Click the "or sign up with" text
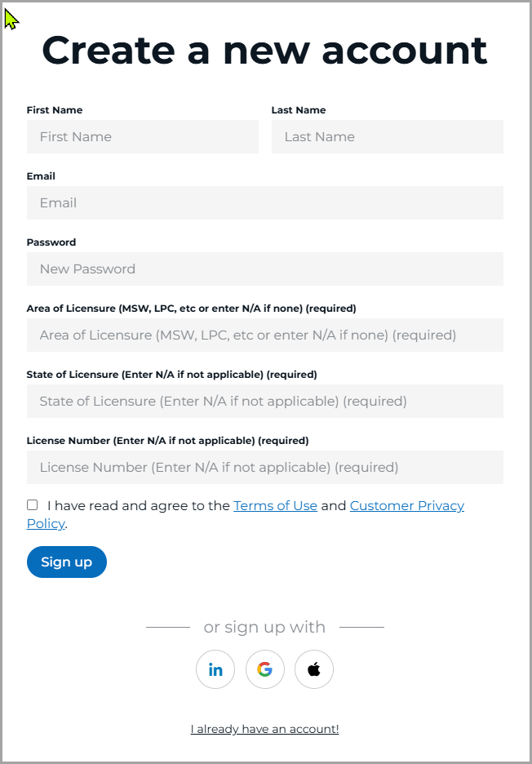This screenshot has height=764, width=532. coord(264,627)
